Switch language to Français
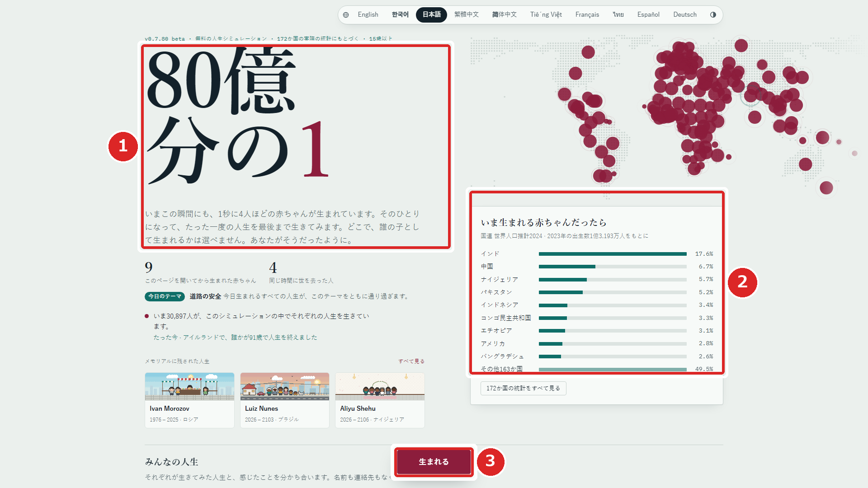The image size is (868, 488). tap(587, 15)
